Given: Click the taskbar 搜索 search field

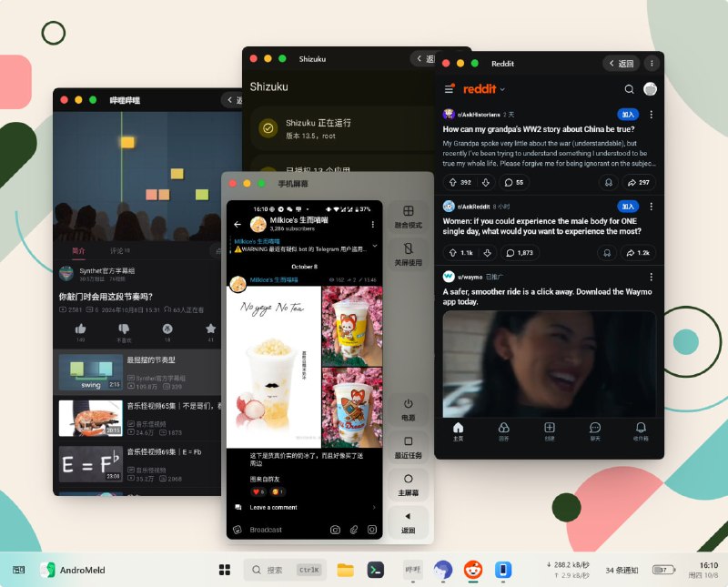Looking at the screenshot, I should click(285, 570).
